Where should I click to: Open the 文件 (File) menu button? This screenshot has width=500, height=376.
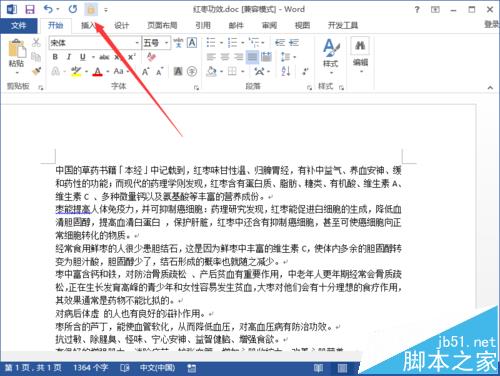pyautogui.click(x=18, y=25)
